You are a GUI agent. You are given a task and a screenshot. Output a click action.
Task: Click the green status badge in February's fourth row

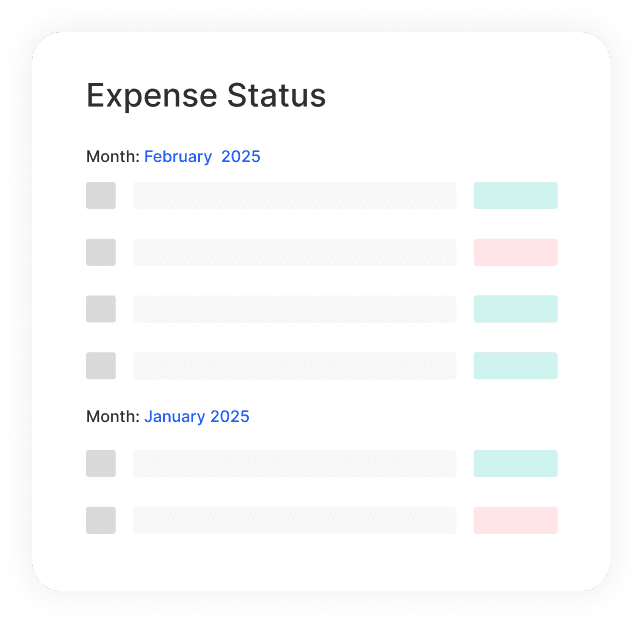[515, 366]
